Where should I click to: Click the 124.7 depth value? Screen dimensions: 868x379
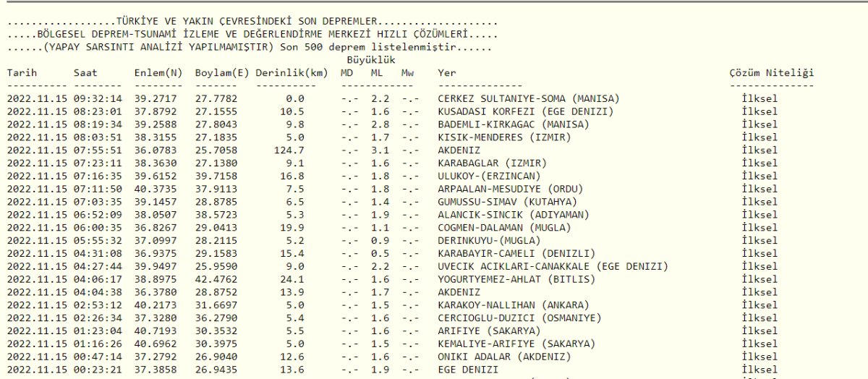point(290,150)
